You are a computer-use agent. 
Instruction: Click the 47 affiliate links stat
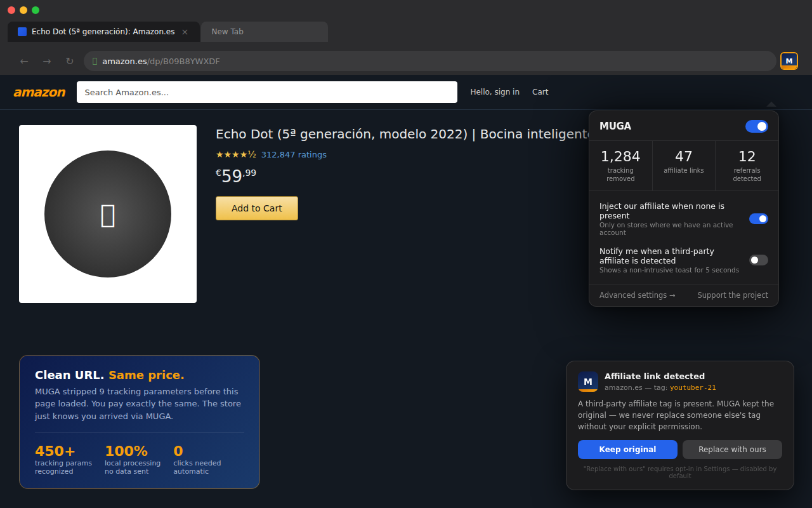pyautogui.click(x=684, y=166)
